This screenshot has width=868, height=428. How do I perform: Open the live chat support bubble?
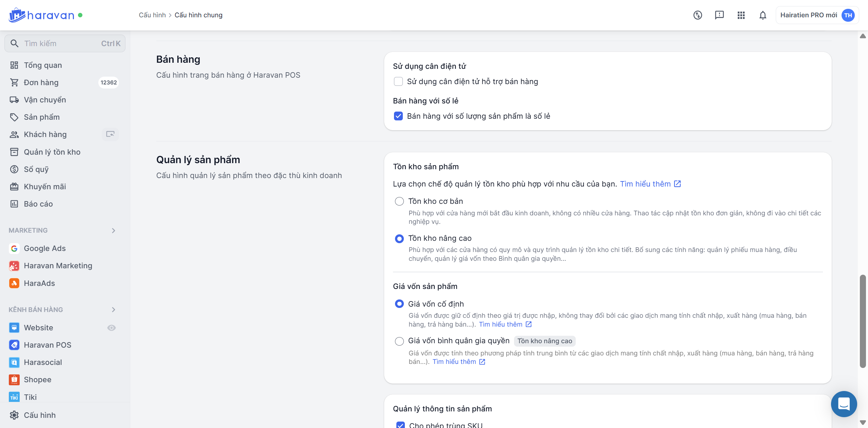[844, 404]
